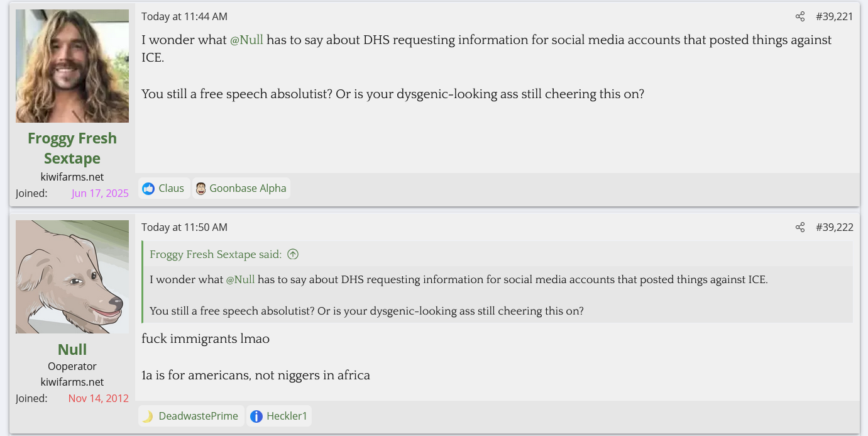Open the Froggy Fresh Sextape username profile link
Image resolution: width=868 pixels, height=436 pixels.
72,148
